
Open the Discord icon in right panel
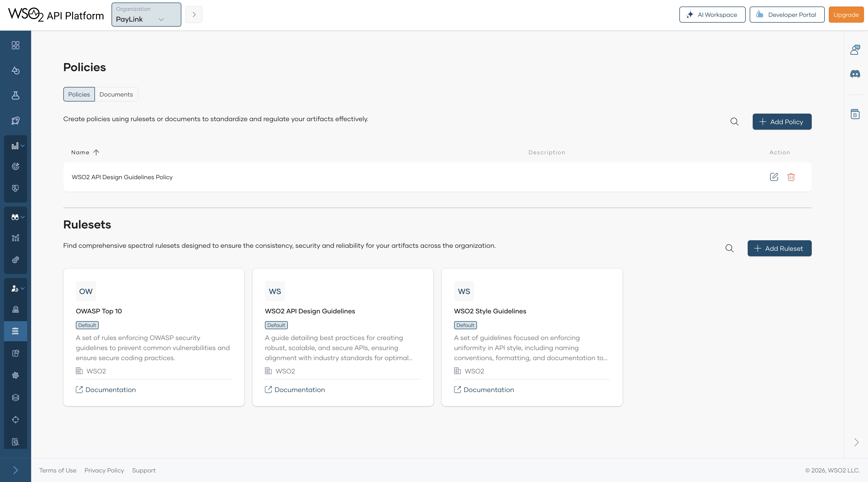coord(855,74)
